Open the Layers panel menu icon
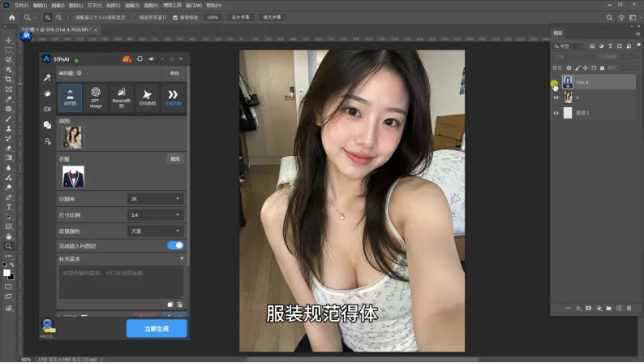 click(638, 33)
